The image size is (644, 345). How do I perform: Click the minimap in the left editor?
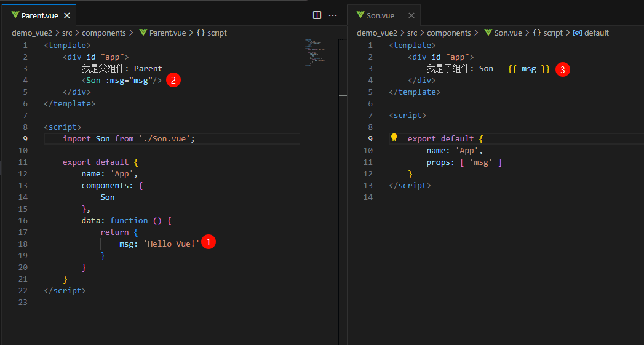[316, 52]
